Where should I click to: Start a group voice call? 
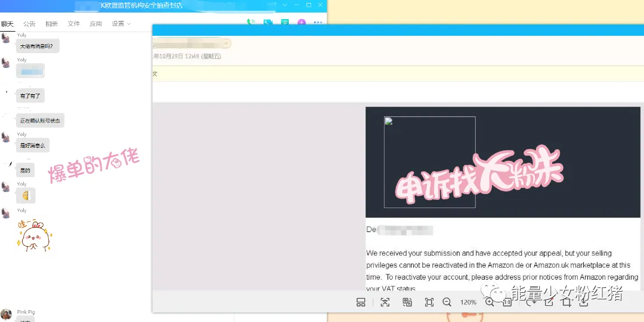[x=250, y=22]
